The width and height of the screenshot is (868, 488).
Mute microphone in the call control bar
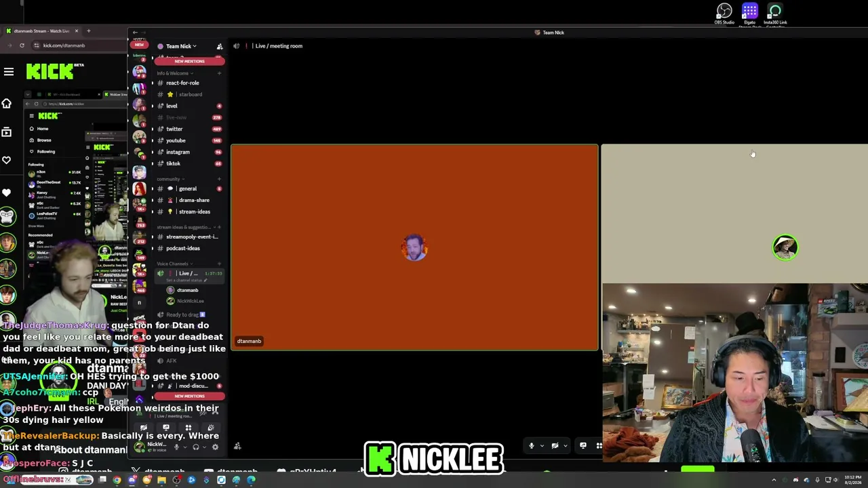[532, 445]
